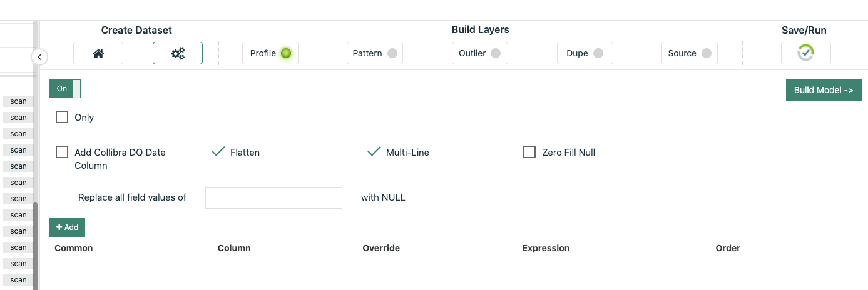
Task: Click the Save/Run checkmark icon
Action: tap(806, 54)
